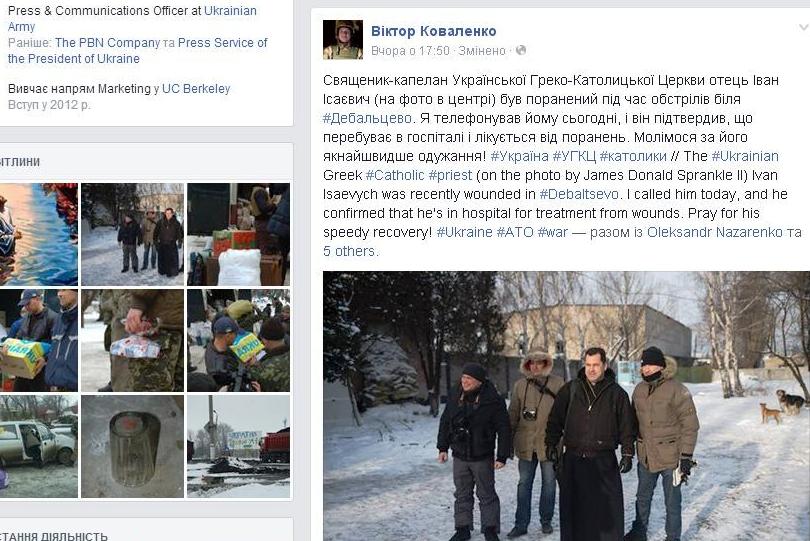Open thumbnail of stacked supply boxes
This screenshot has width=810, height=541.
tap(238, 234)
